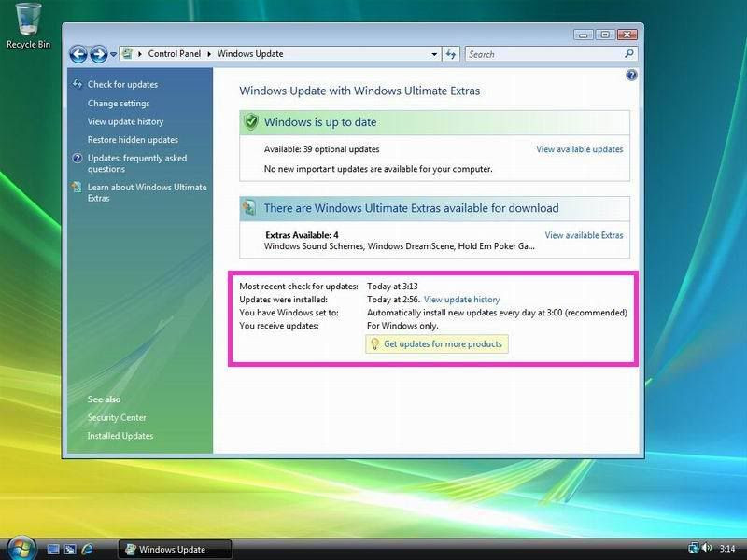This screenshot has width=747, height=560.
Task: Click 'Windows is up to date' heading
Action: 320,122
